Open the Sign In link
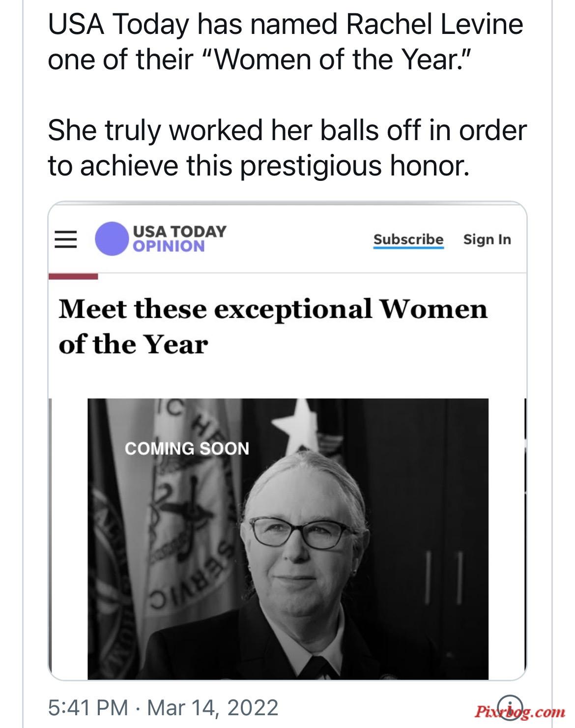Viewport: 575px width, 728px height. [x=487, y=239]
